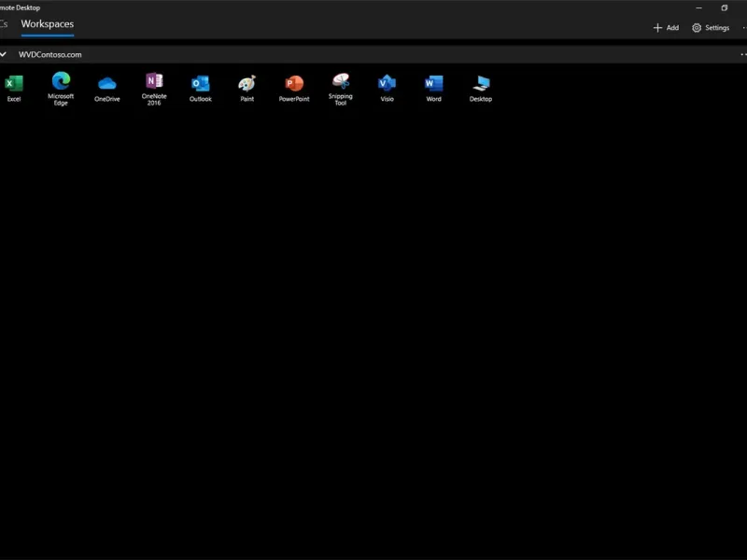Image resolution: width=747 pixels, height=560 pixels.
Task: Open PowerPoint remote app
Action: coord(294,89)
